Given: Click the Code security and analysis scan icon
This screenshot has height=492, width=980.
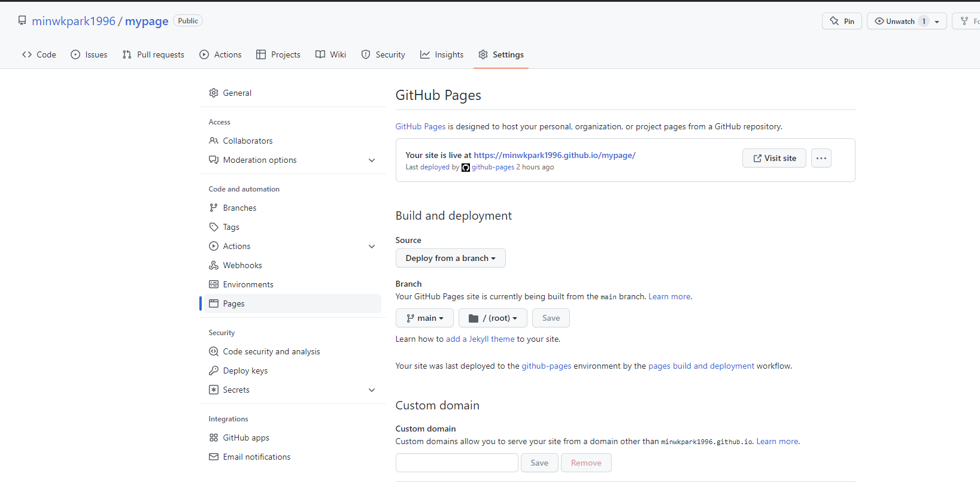Looking at the screenshot, I should (x=214, y=351).
